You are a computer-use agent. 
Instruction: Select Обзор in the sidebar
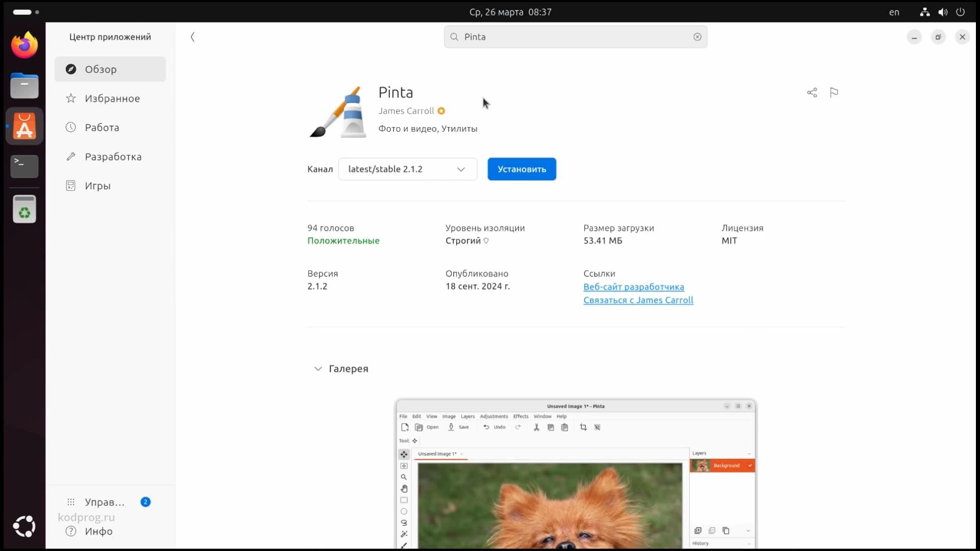[x=110, y=69]
